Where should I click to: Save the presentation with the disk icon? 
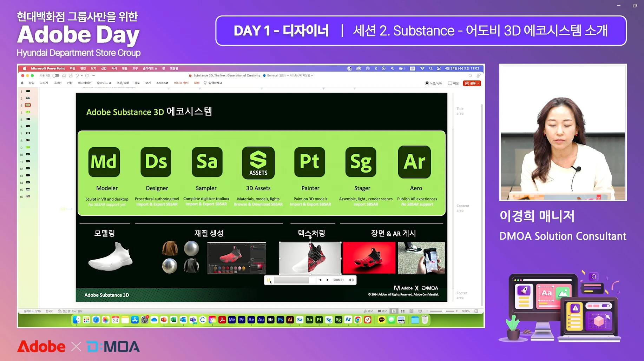coord(71,75)
